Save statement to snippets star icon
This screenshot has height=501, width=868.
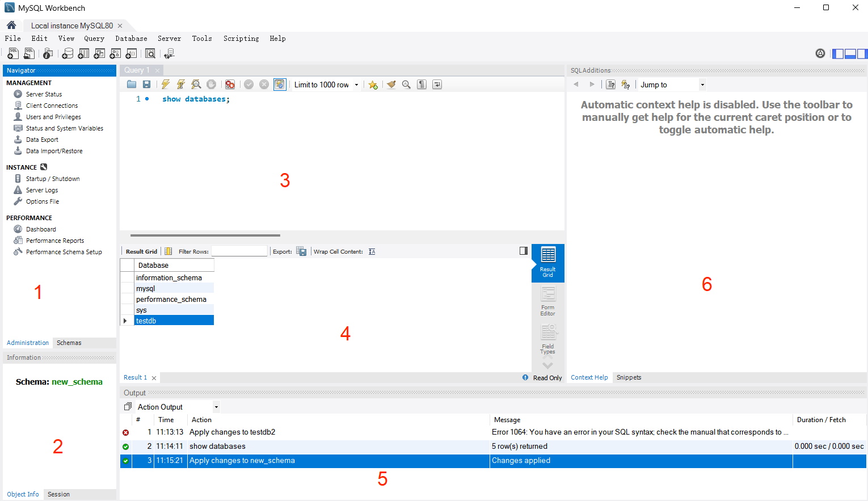point(373,85)
